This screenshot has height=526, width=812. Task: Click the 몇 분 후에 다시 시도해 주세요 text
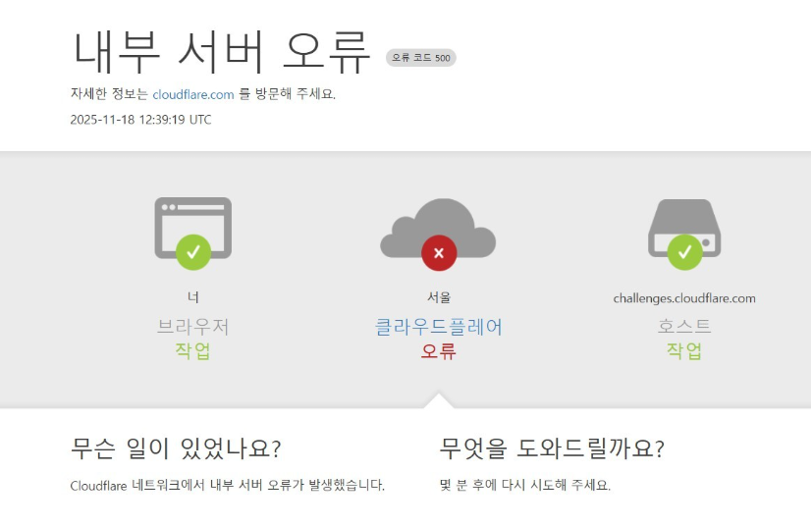[525, 485]
